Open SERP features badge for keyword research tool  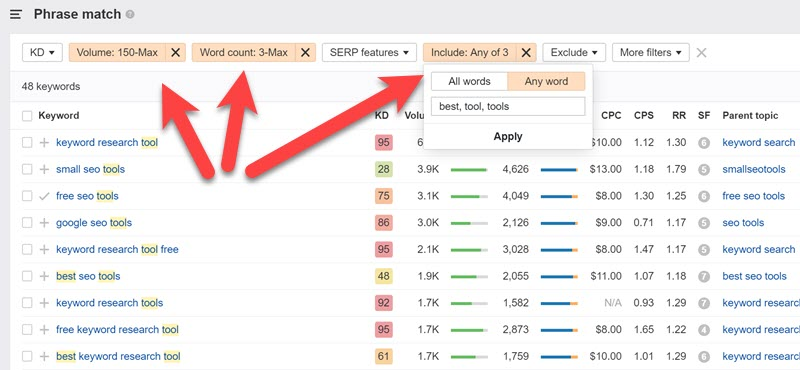coord(704,143)
